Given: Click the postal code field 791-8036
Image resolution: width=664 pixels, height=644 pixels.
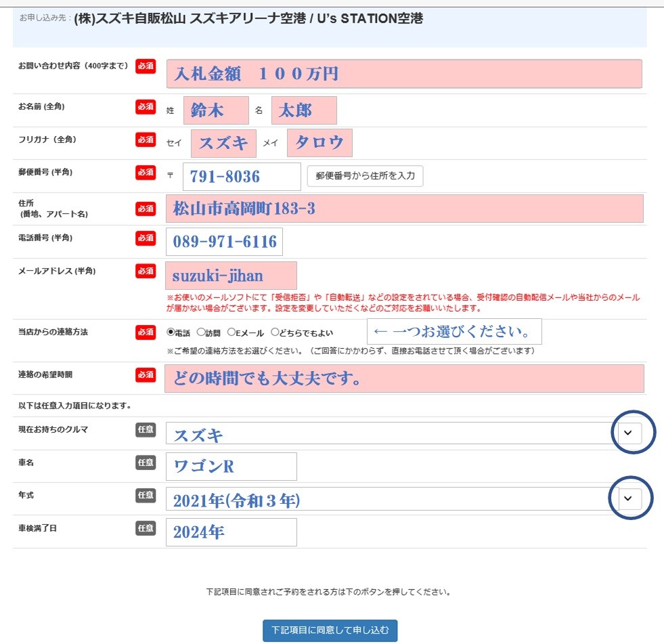Looking at the screenshot, I should coord(242,177).
